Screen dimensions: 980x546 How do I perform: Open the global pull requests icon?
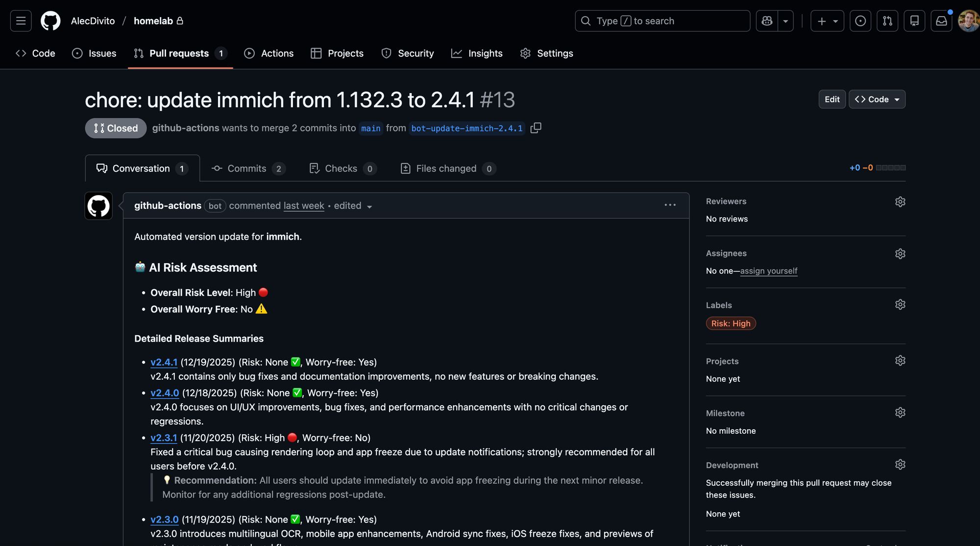(887, 21)
